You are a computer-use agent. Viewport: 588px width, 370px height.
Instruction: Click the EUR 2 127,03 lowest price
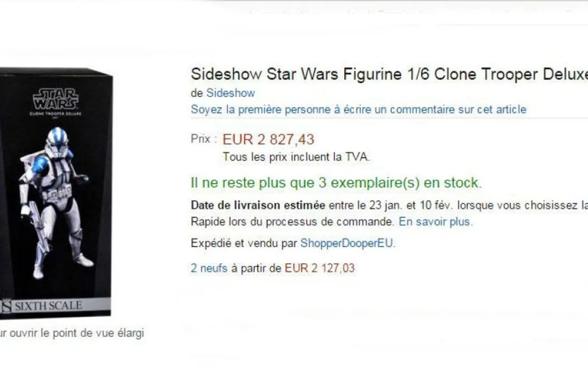320,268
